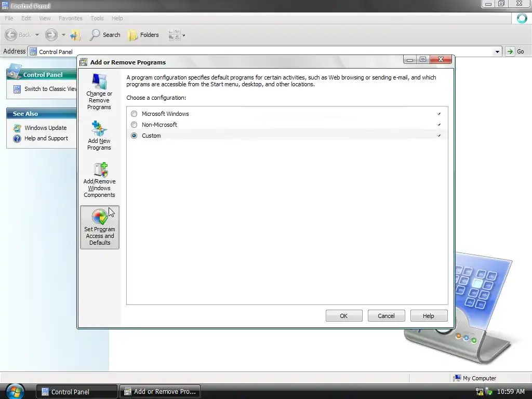Expand the Custom configuration details
The width and height of the screenshot is (532, 399).
point(438,136)
